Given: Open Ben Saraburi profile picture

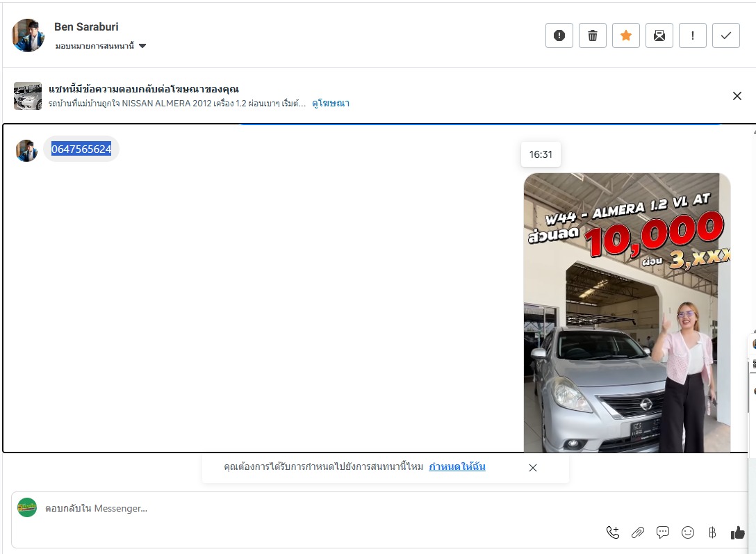Looking at the screenshot, I should coord(28,35).
